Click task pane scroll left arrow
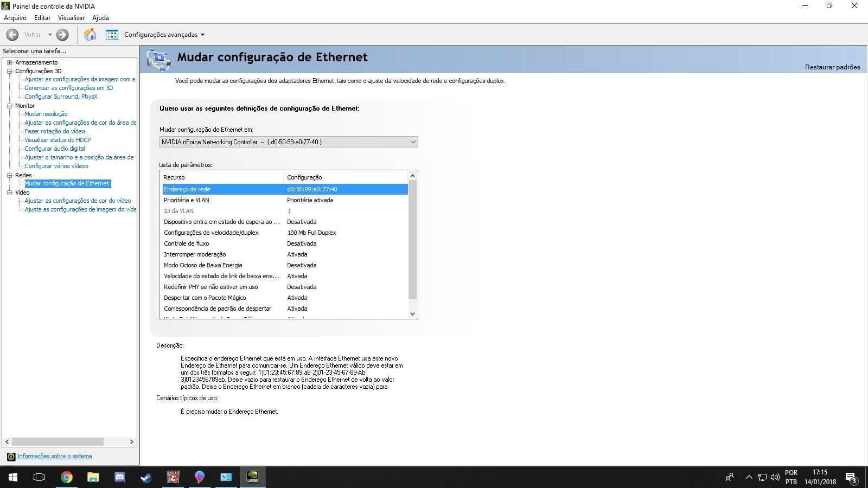 (x=7, y=442)
